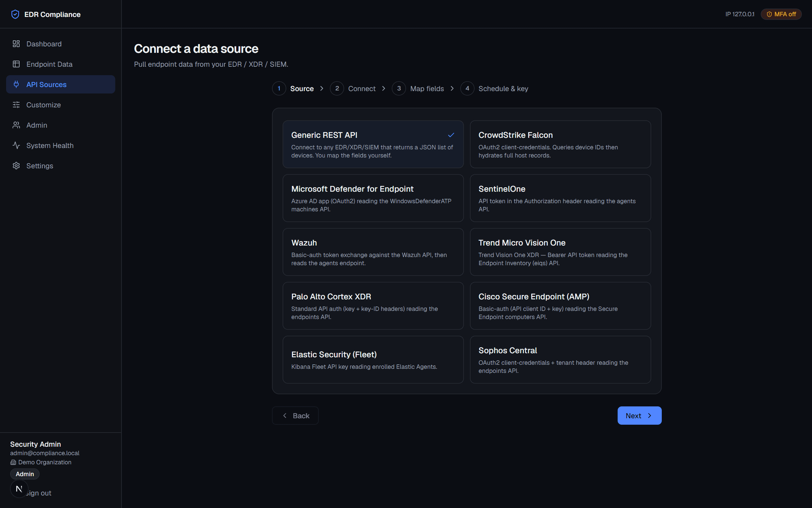Select SentinelOne source card

point(560,198)
